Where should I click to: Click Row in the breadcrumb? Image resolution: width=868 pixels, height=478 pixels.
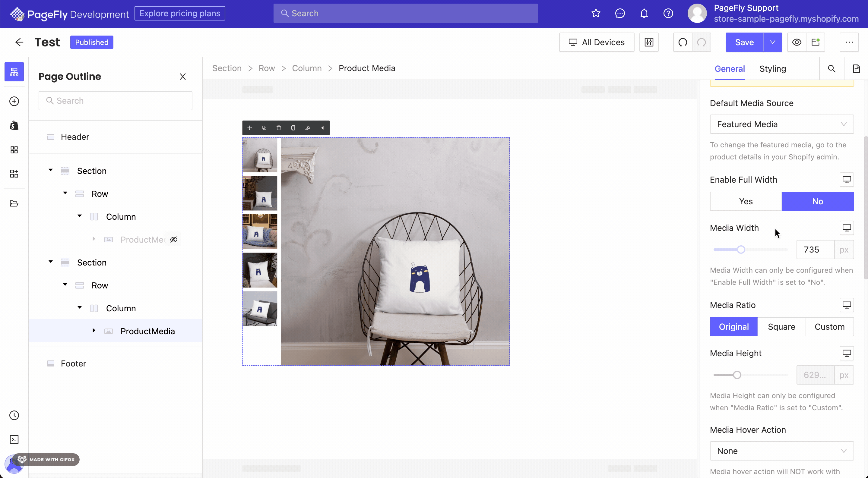tap(267, 68)
